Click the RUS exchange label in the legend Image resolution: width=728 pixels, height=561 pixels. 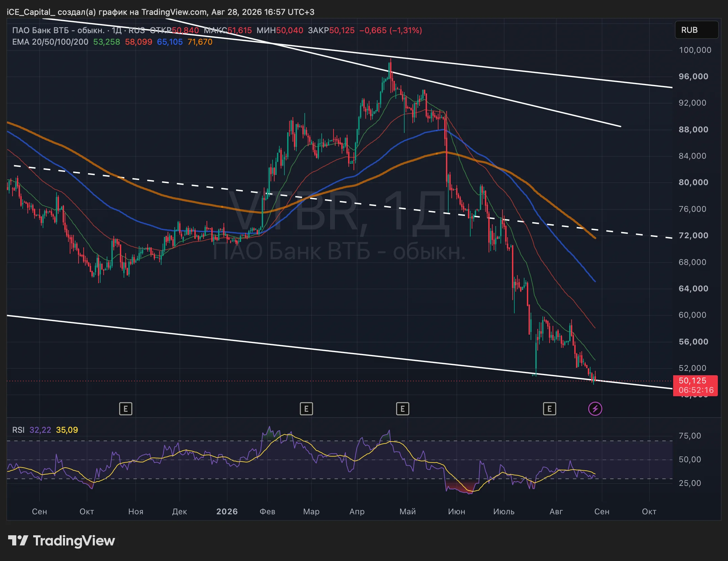point(136,30)
